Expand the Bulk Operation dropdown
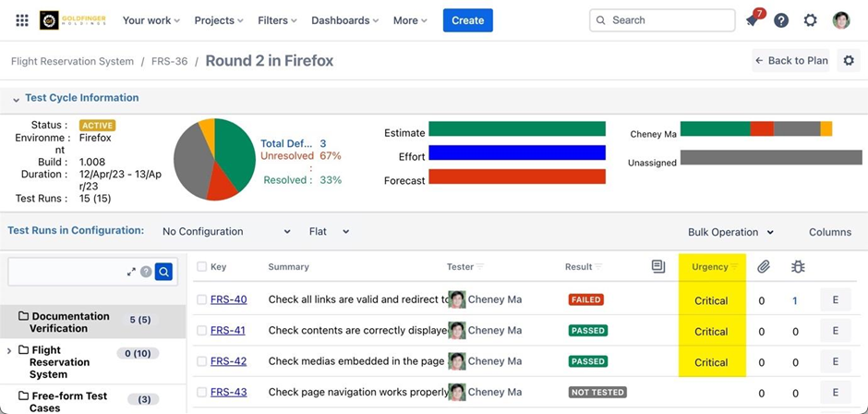This screenshot has width=868, height=414. [730, 232]
